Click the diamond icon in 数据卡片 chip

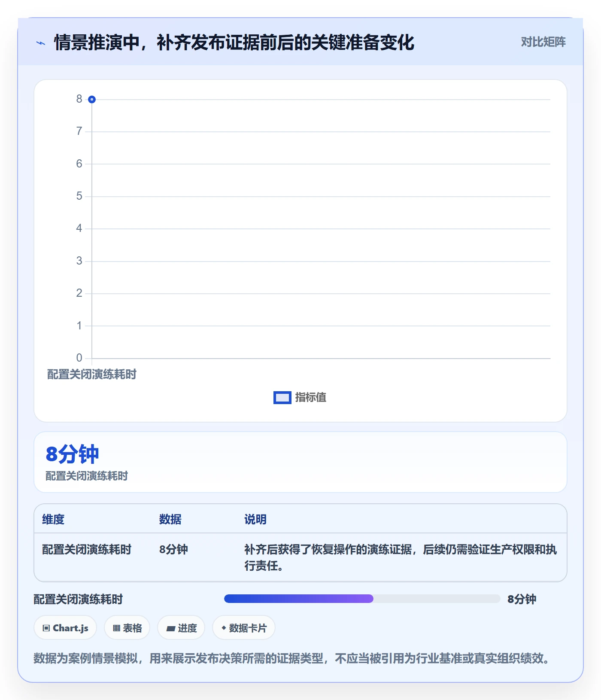224,628
